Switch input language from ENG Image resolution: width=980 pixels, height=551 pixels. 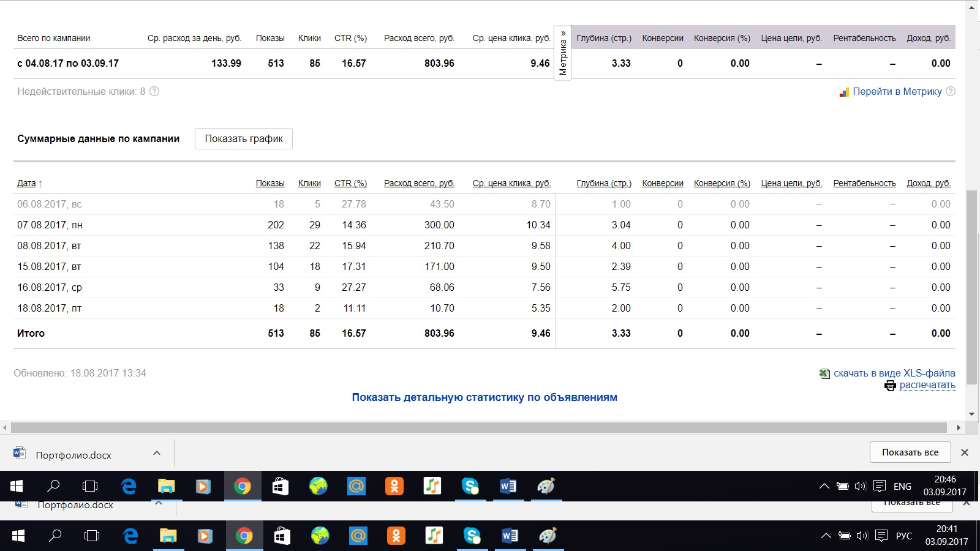pos(902,486)
